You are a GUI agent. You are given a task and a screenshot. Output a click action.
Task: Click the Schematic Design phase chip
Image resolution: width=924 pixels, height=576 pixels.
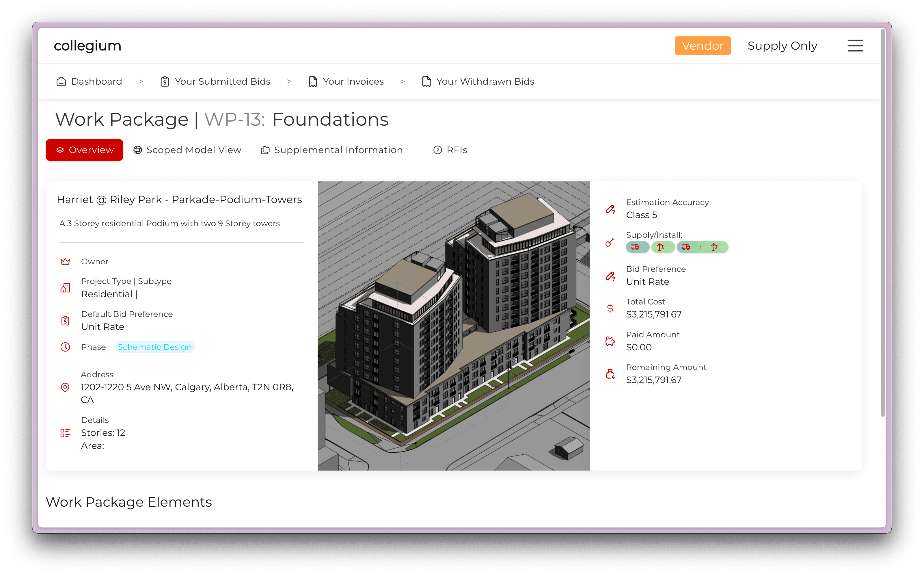click(x=154, y=347)
